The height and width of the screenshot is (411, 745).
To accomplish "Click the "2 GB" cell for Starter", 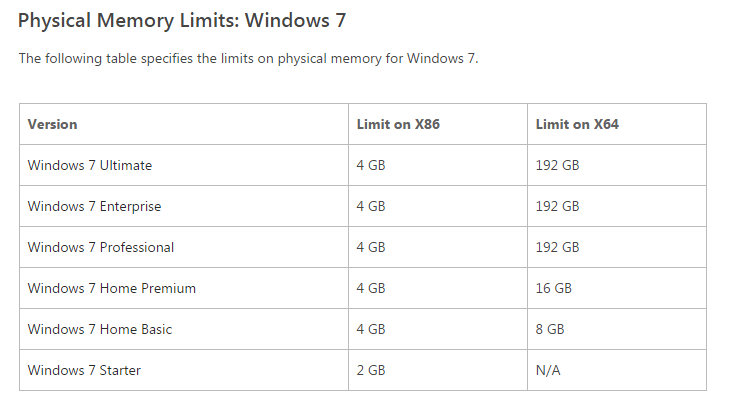I will point(371,370).
